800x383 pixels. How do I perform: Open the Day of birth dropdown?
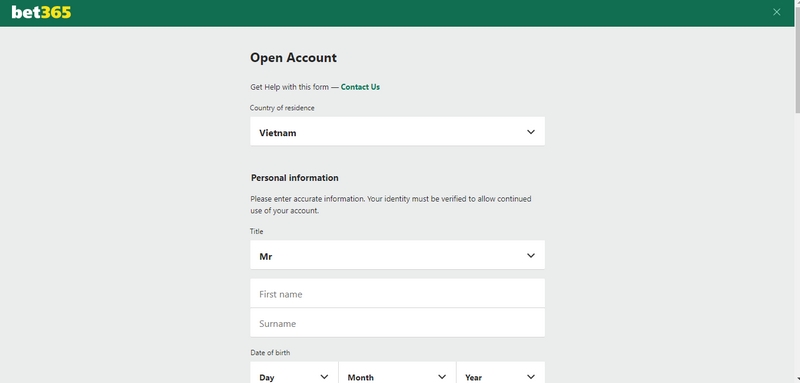tap(294, 372)
